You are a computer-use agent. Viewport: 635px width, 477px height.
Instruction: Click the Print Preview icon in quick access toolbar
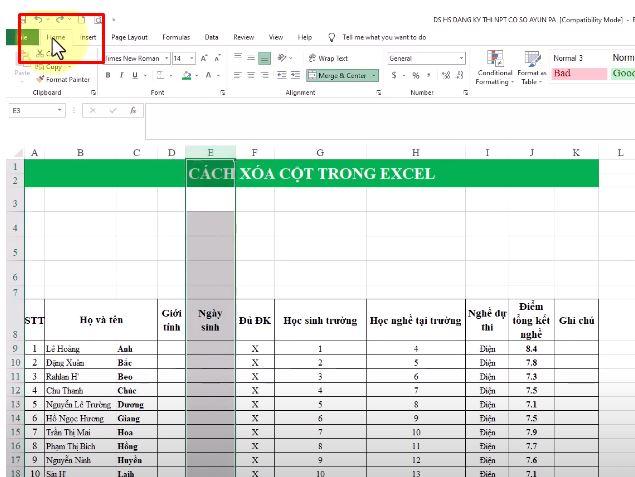[x=98, y=20]
